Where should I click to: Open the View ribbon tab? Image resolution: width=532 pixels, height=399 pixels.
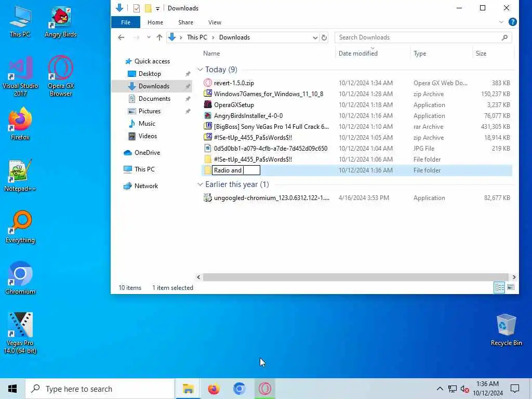215,22
